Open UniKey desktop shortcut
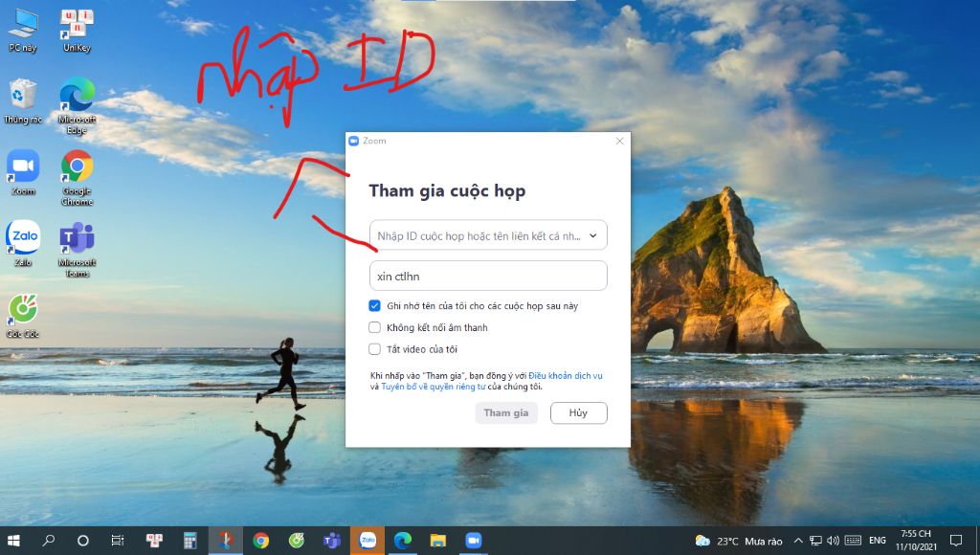 tap(77, 31)
